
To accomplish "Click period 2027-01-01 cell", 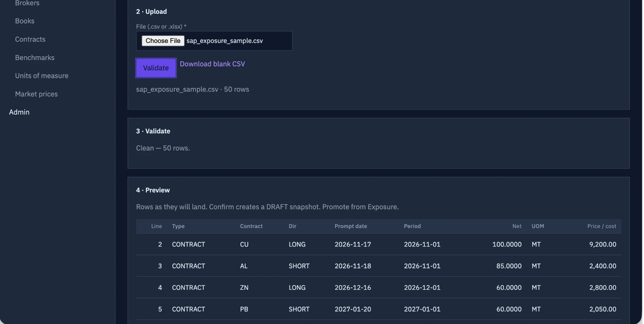I will pyautogui.click(x=422, y=309).
